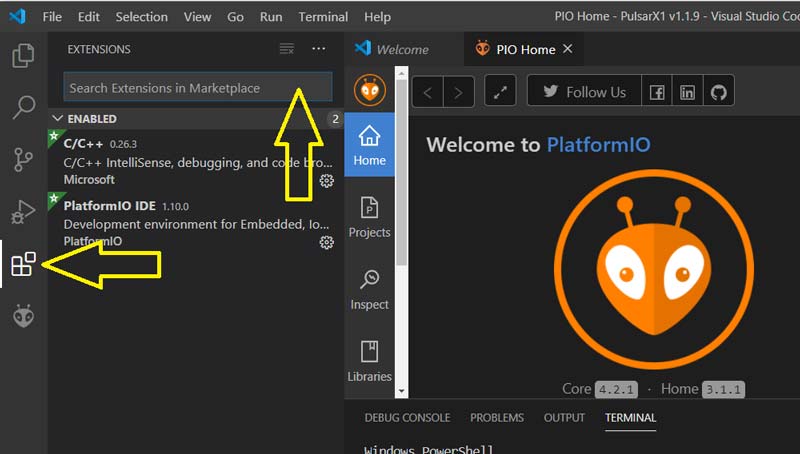
Task: Clear extensions search results icon
Action: click(287, 49)
